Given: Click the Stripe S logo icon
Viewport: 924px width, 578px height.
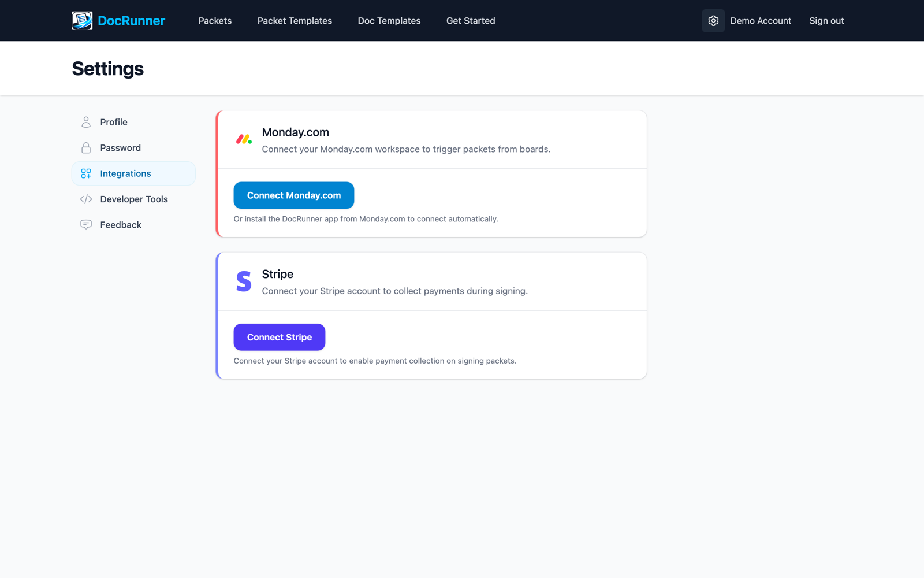Looking at the screenshot, I should [244, 281].
